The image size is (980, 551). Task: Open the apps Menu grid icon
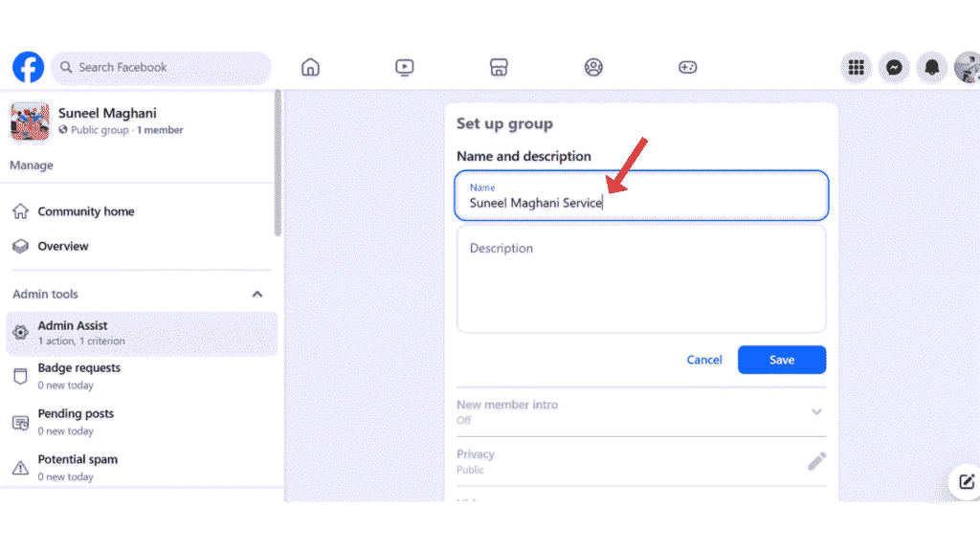click(856, 67)
